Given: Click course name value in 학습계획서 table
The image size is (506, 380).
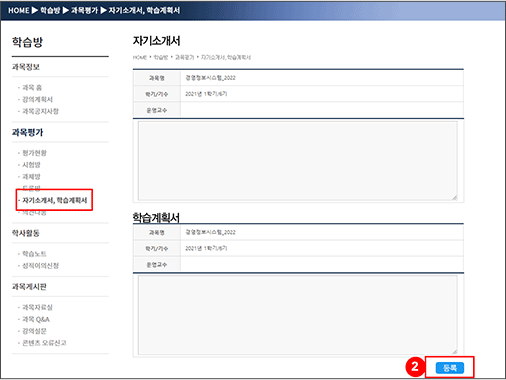Looking at the screenshot, I should 210,232.
